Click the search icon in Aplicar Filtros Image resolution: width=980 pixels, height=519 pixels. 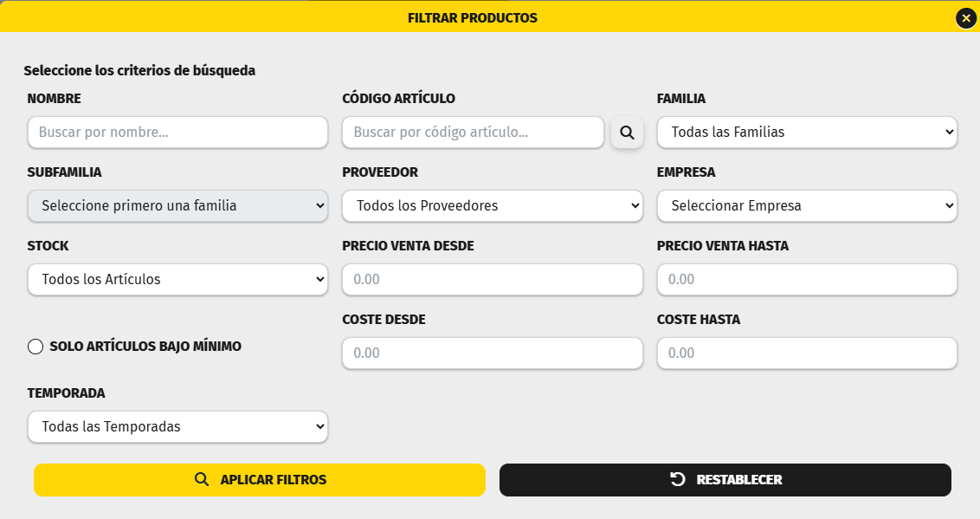(202, 479)
